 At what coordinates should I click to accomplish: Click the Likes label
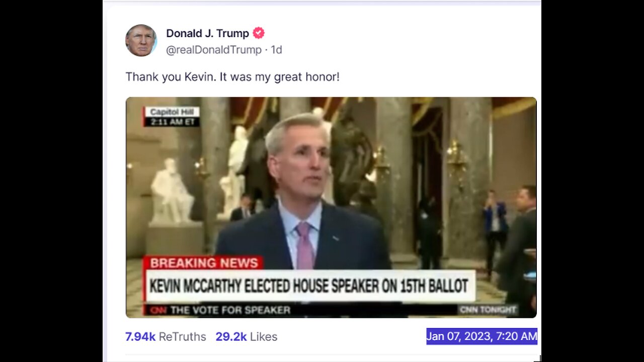[264, 337]
